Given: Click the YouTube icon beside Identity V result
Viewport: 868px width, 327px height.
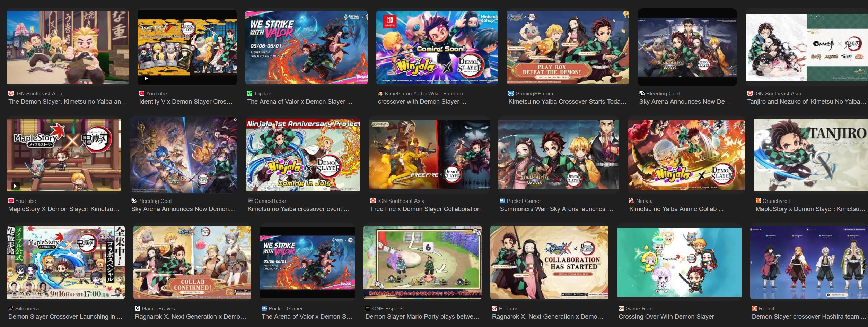Looking at the screenshot, I should pos(142,93).
